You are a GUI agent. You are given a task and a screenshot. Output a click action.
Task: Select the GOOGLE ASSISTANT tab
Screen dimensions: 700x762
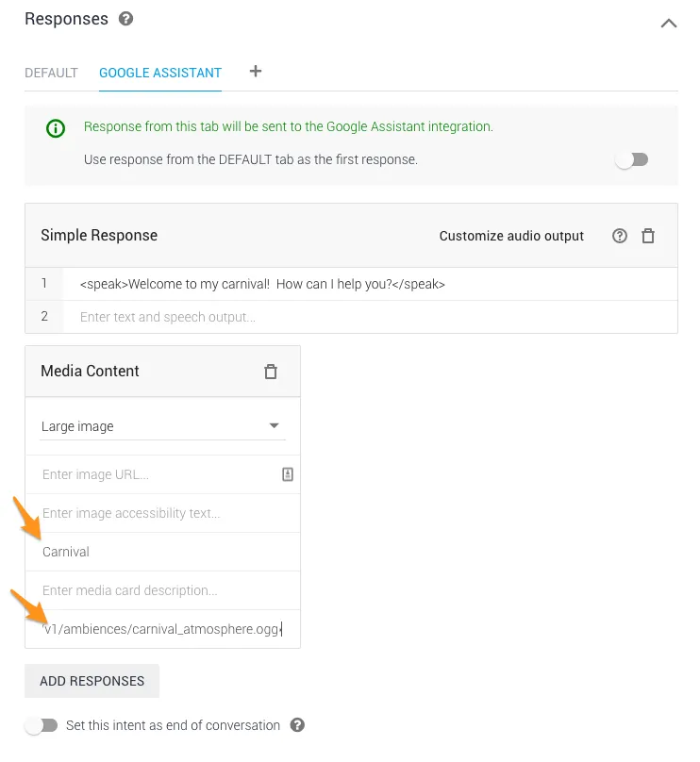click(160, 73)
